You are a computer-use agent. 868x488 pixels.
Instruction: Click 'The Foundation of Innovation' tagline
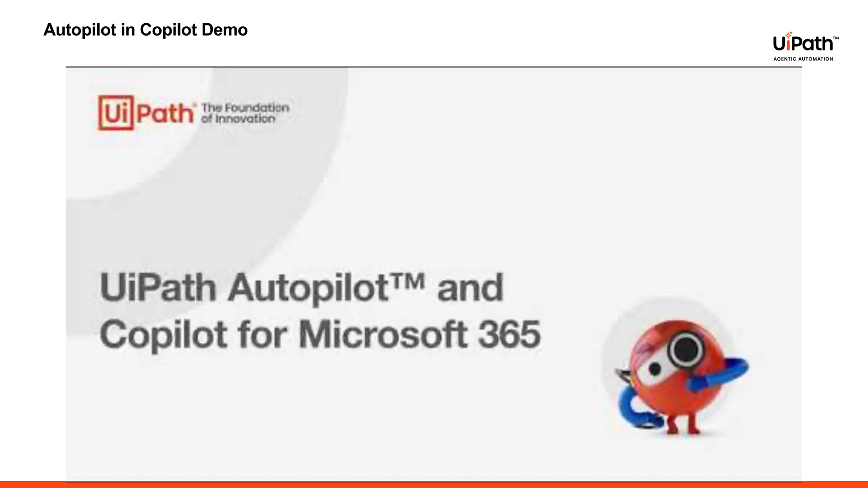pos(245,113)
